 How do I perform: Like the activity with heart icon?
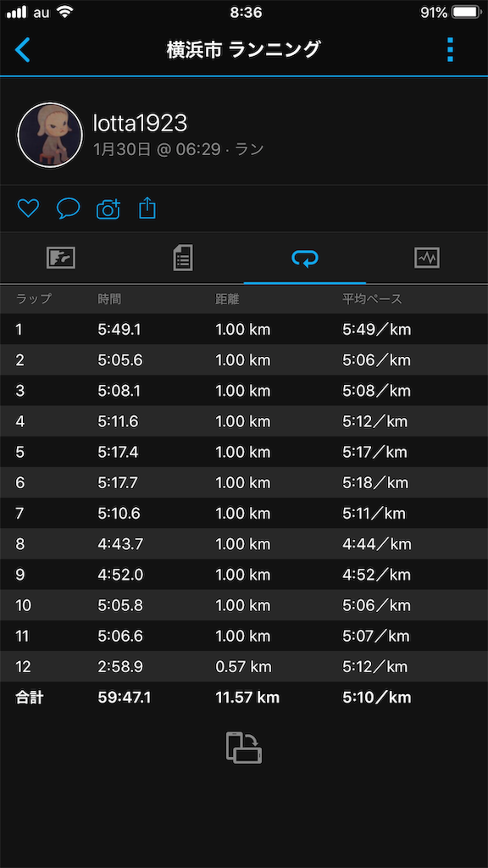(x=28, y=209)
